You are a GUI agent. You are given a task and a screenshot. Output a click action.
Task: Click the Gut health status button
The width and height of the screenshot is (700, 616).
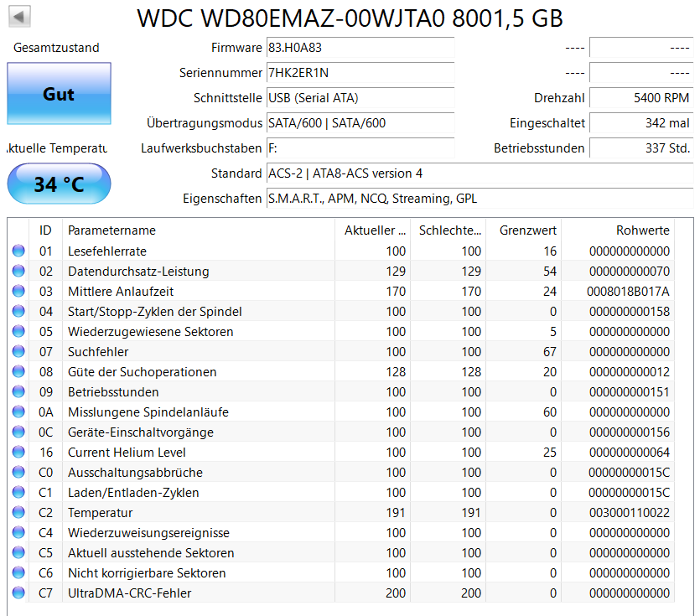click(59, 93)
